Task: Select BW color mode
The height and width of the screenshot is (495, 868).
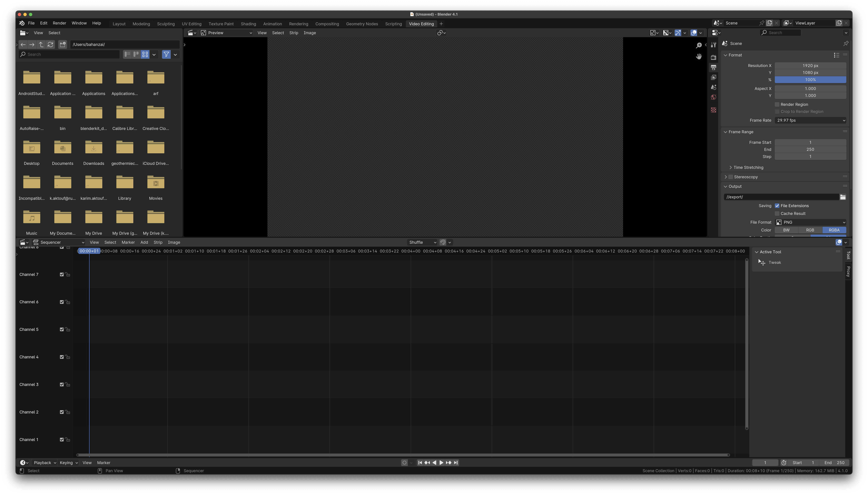Action: coord(786,230)
